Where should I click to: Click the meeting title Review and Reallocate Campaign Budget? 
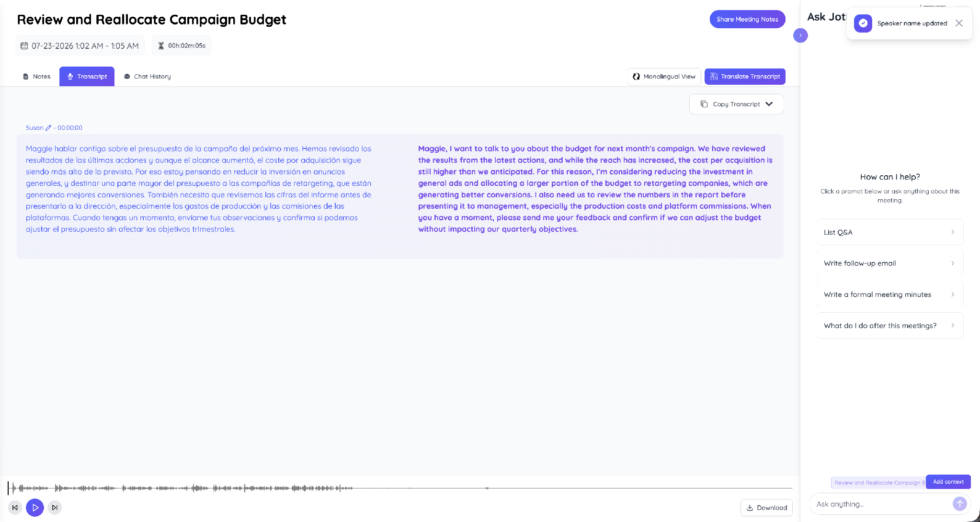coord(151,20)
